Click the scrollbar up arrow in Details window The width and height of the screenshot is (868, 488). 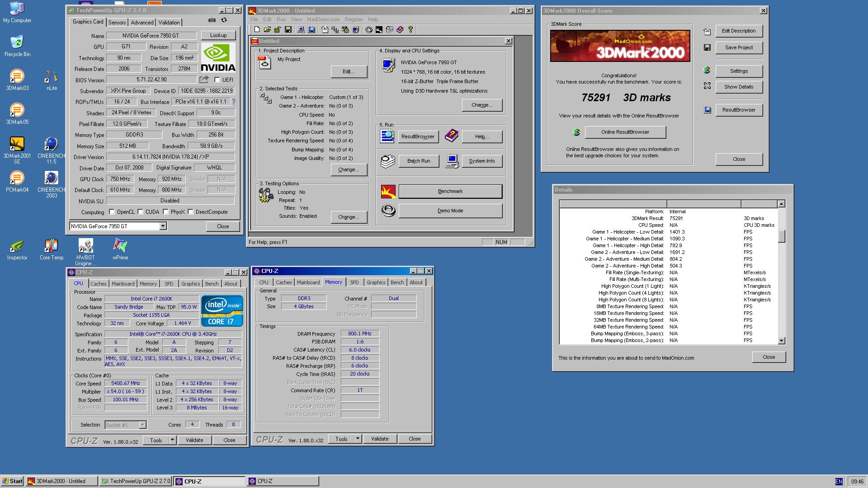coord(781,204)
